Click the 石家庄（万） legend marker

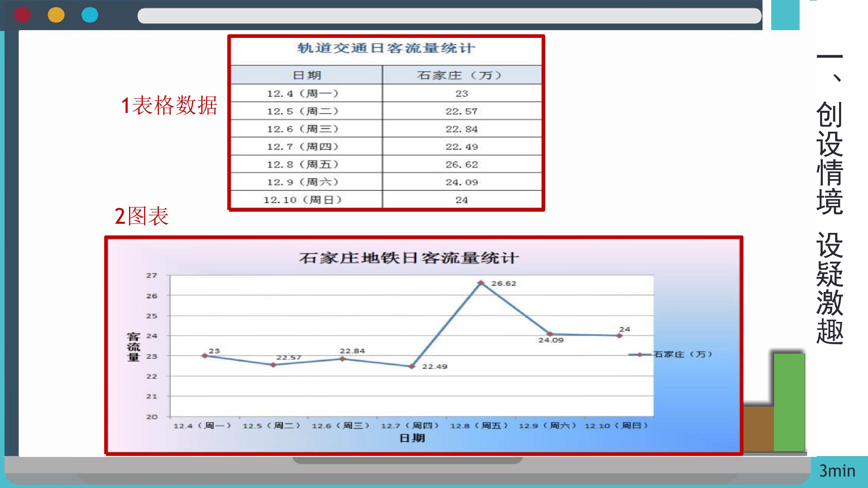[640, 355]
